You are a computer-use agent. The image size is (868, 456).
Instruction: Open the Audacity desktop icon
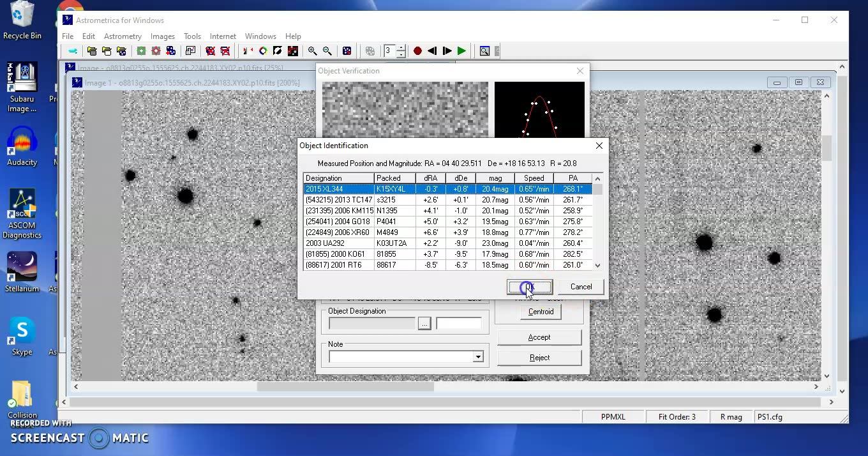tap(22, 146)
